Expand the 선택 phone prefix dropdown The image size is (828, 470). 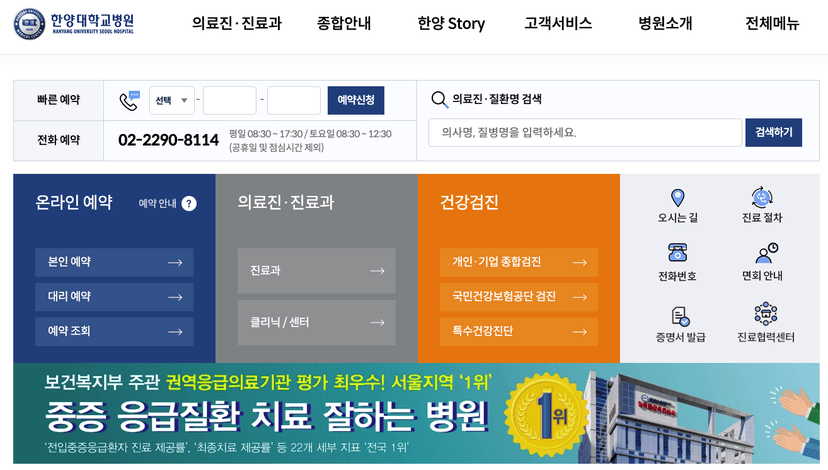(172, 100)
